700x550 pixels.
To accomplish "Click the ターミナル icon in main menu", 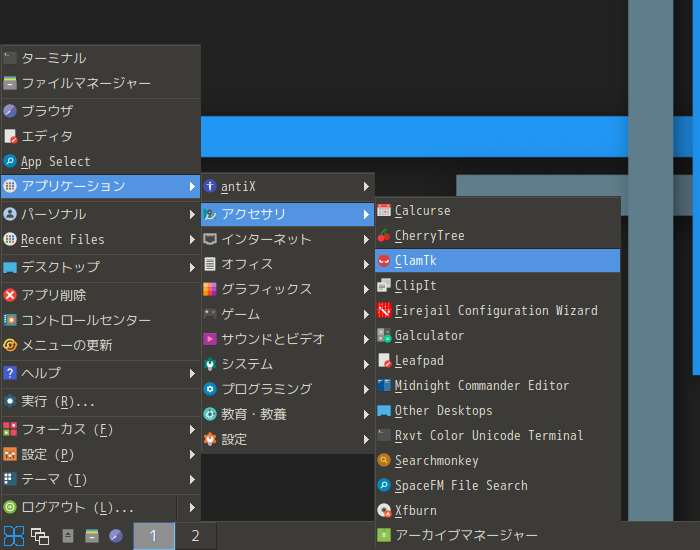I will (10, 58).
